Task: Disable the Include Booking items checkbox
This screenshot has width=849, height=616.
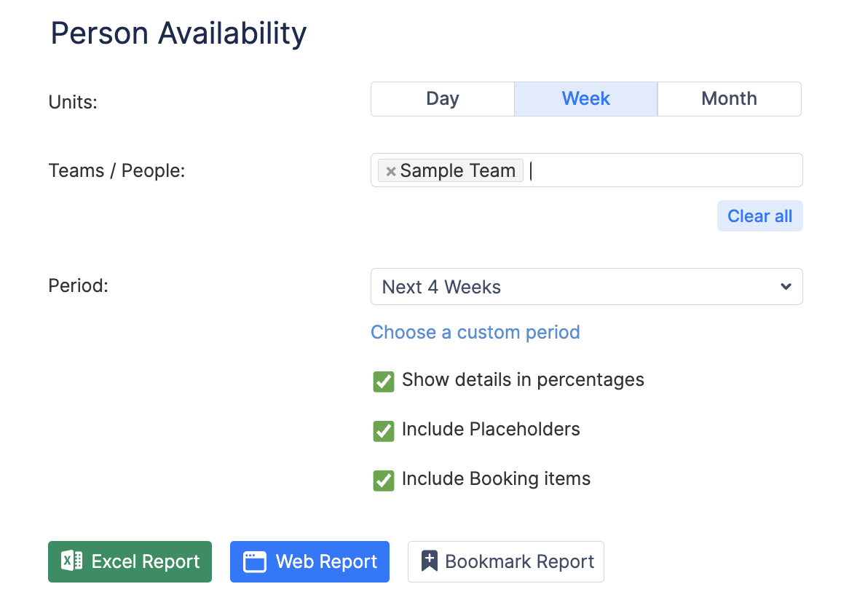Action: [383, 480]
